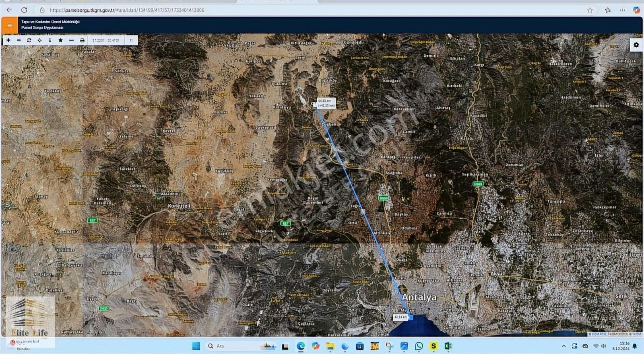Viewport: 644px width, 354px height.
Task: Click the coordinate display field
Action: 106,40
